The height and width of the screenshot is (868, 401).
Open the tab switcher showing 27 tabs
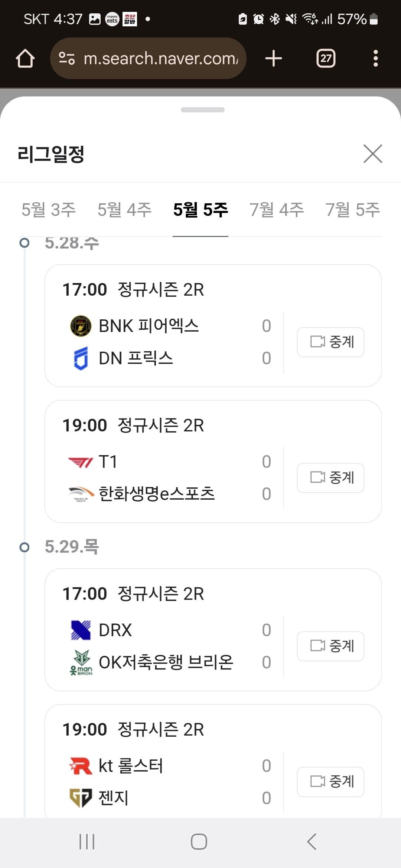(x=326, y=59)
